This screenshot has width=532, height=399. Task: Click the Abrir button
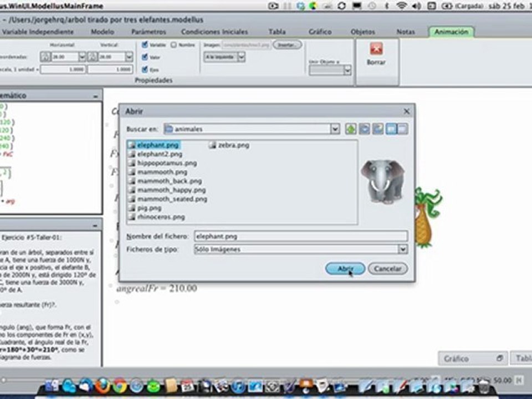345,269
